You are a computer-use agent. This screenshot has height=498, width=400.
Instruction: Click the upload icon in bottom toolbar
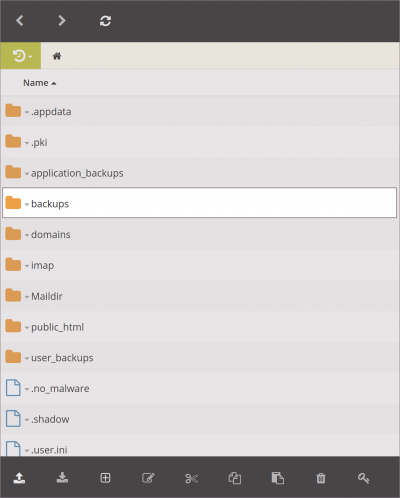19,478
